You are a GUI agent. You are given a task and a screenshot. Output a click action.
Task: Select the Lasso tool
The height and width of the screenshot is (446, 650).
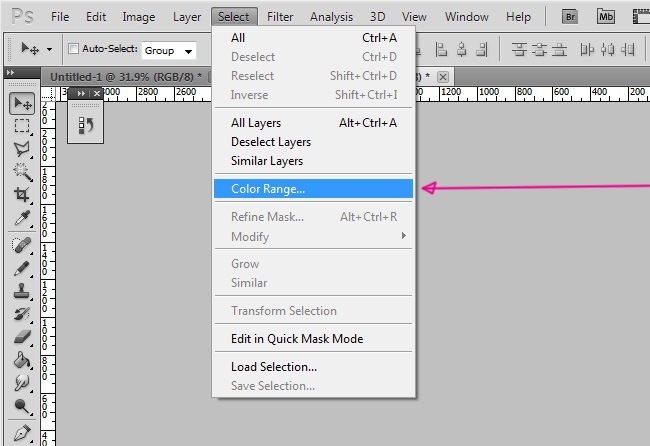click(x=22, y=149)
